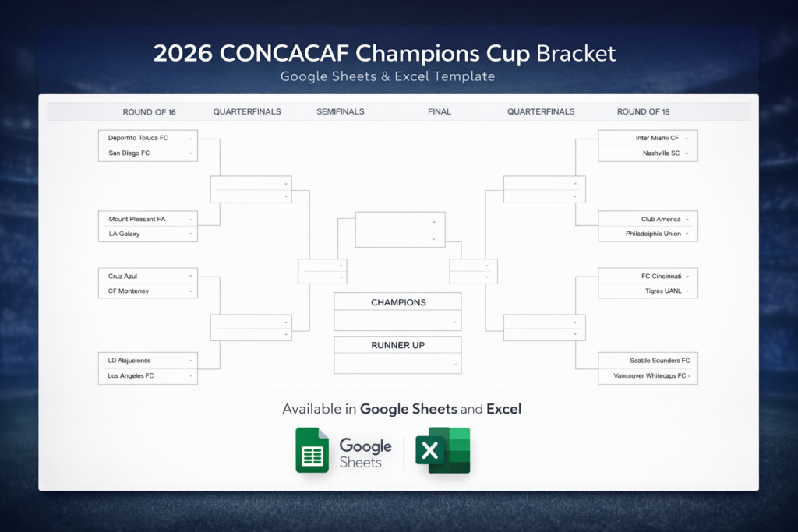Open the Inter Miami CF dropdown
Image resolution: width=798 pixels, height=532 pixels.
click(687, 138)
